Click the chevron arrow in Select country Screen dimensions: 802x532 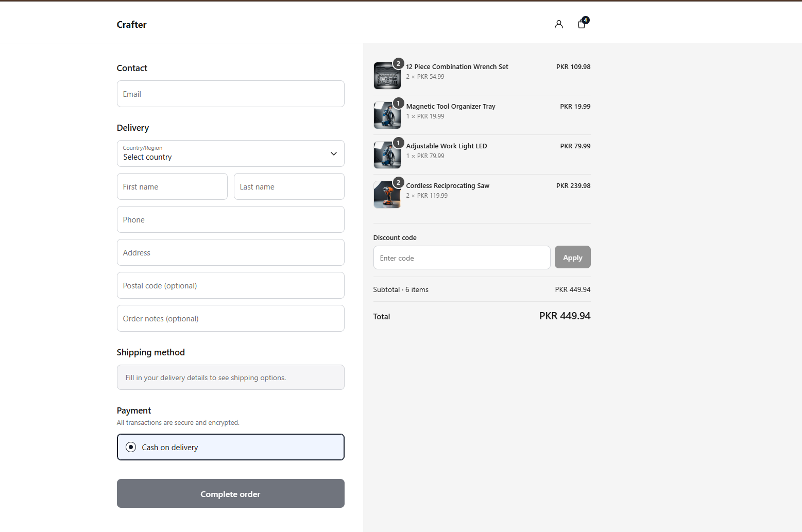pyautogui.click(x=334, y=153)
